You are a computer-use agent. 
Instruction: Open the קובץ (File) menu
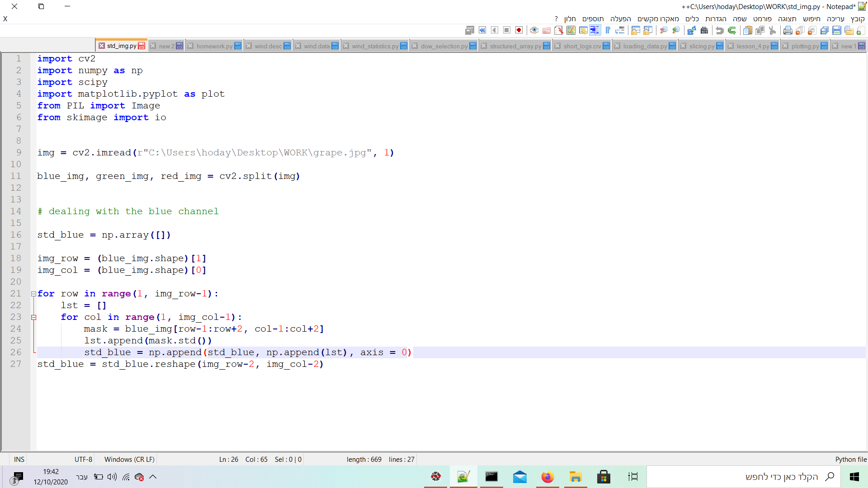click(858, 19)
